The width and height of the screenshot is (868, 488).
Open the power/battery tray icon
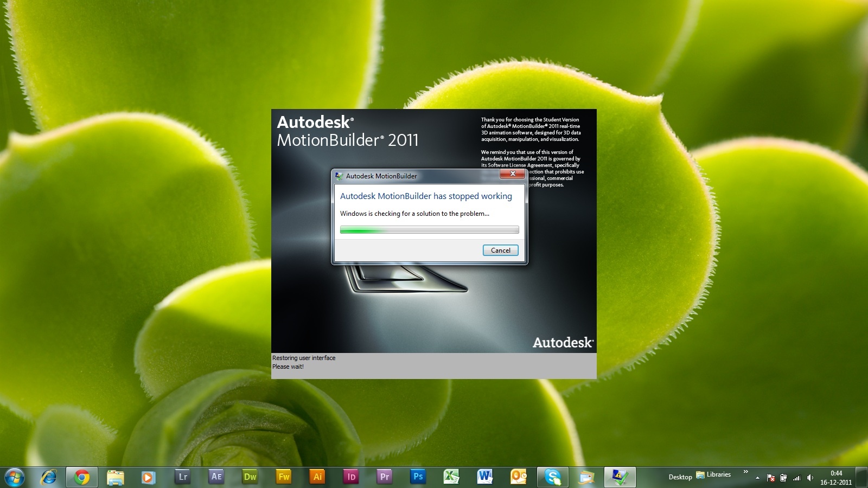(783, 478)
